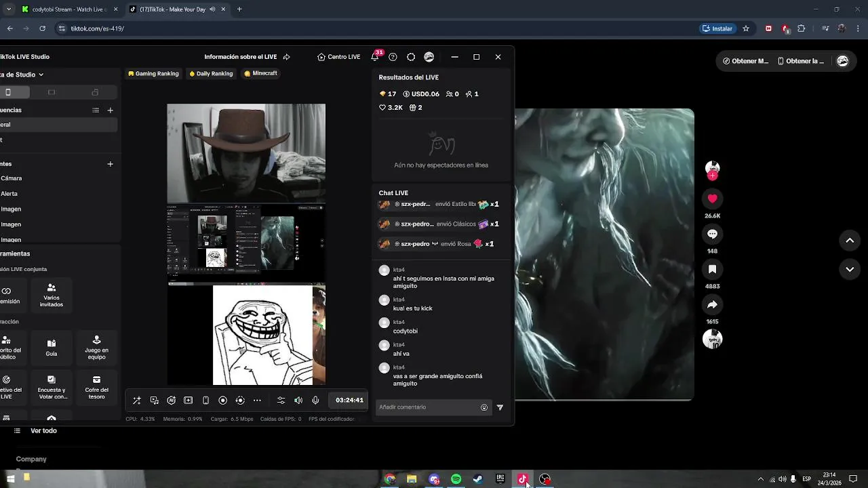Viewport: 868px width, 488px height.
Task: Open LIVE Studio settings gear icon
Action: (x=411, y=57)
